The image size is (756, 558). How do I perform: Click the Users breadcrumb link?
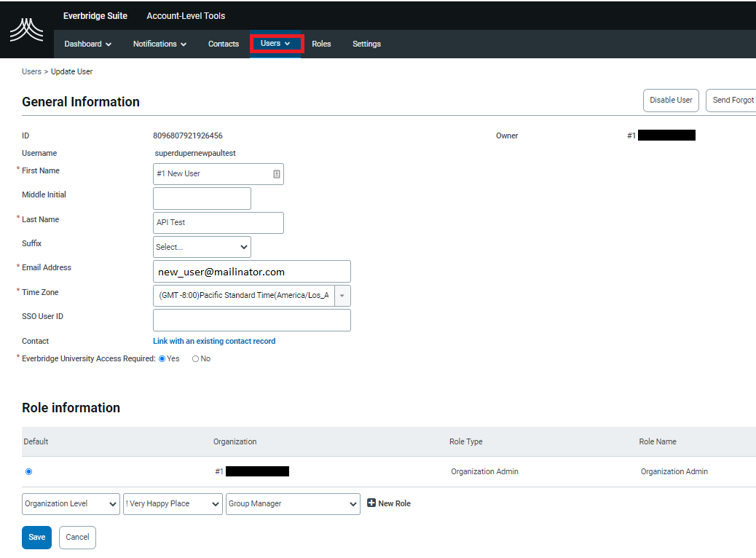coord(31,71)
